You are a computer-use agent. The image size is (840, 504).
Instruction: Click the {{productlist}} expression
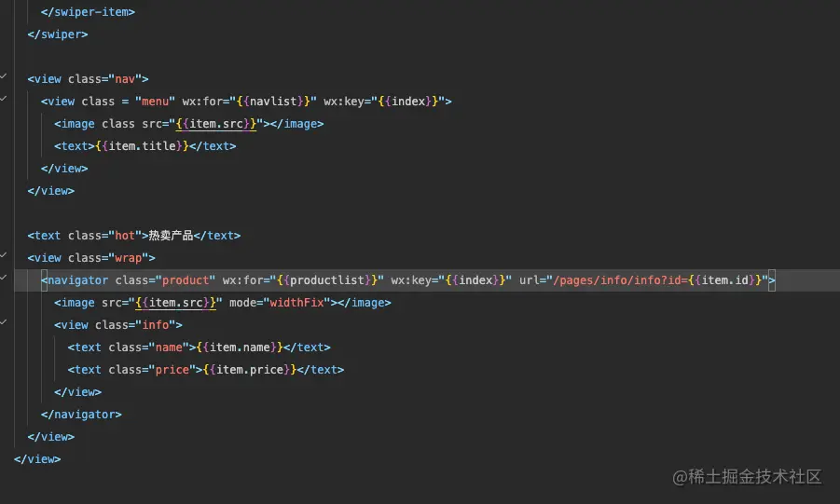click(327, 280)
